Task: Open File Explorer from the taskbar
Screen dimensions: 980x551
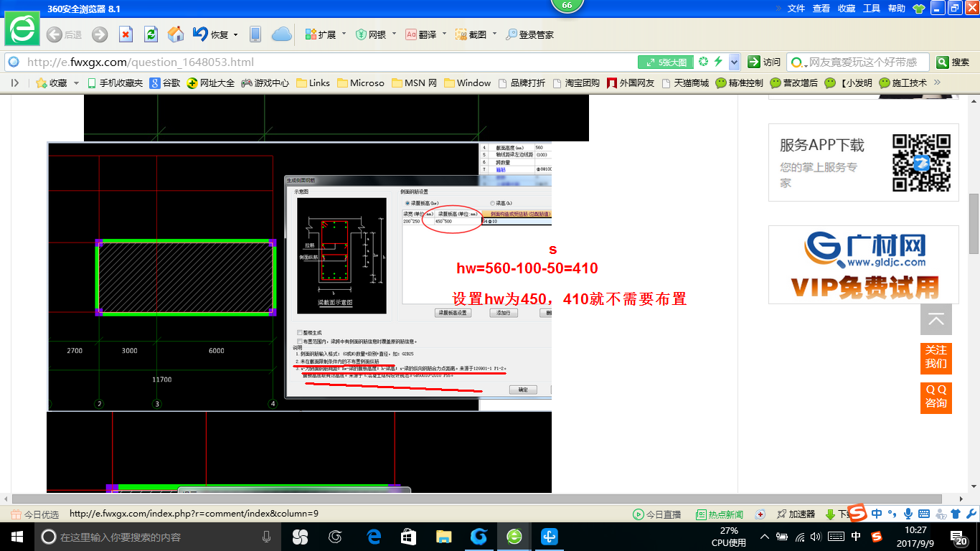Action: tap(444, 537)
